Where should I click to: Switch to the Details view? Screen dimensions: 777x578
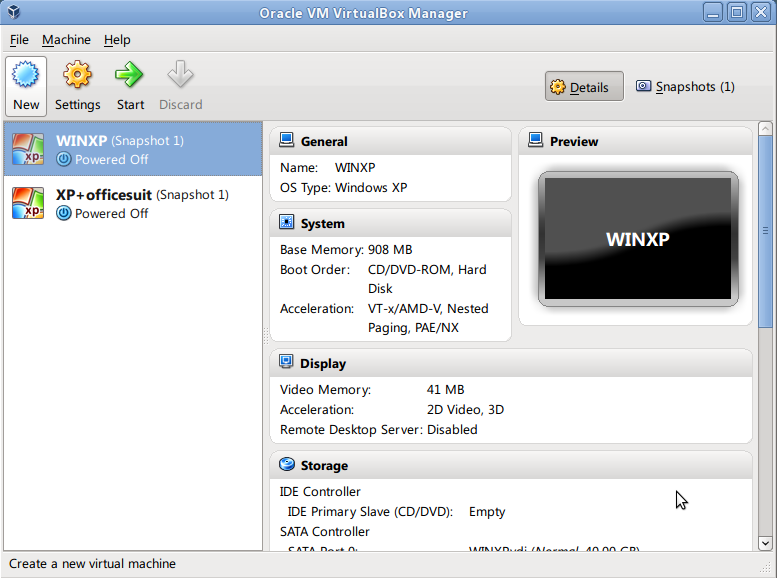point(584,86)
